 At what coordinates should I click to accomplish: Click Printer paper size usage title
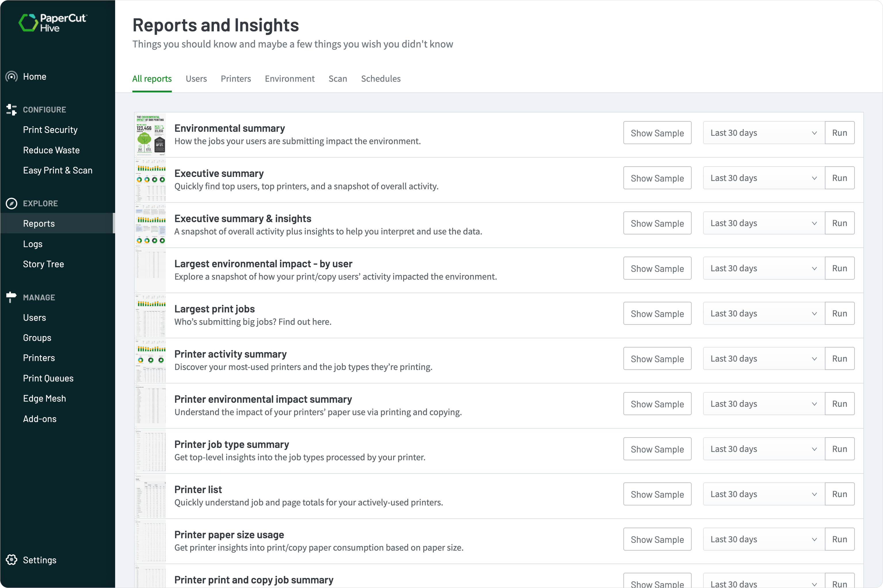pos(229,535)
